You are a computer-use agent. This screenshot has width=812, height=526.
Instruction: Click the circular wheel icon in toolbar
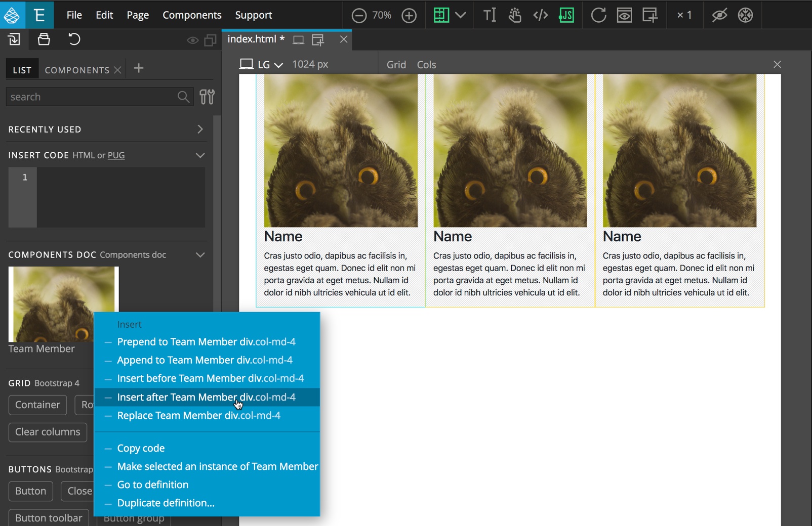point(746,15)
